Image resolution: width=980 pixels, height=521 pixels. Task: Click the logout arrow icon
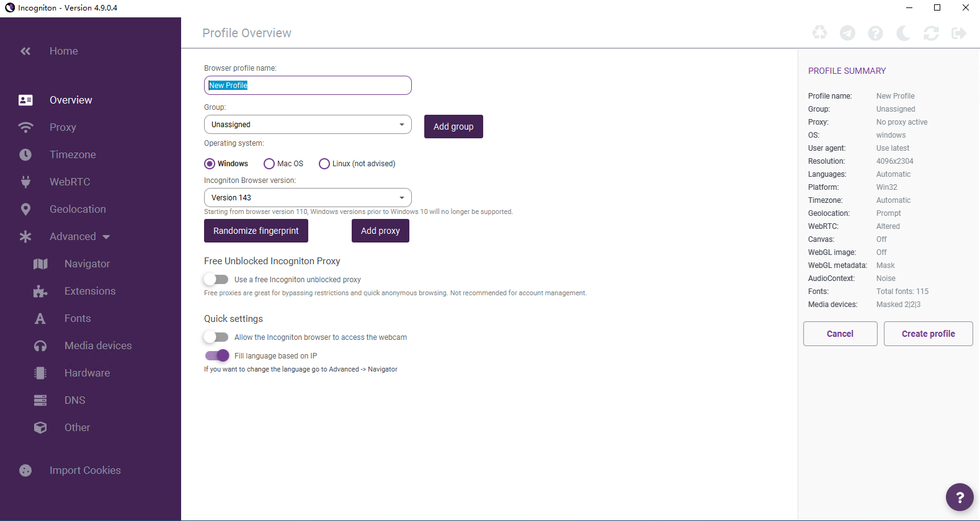tap(959, 33)
